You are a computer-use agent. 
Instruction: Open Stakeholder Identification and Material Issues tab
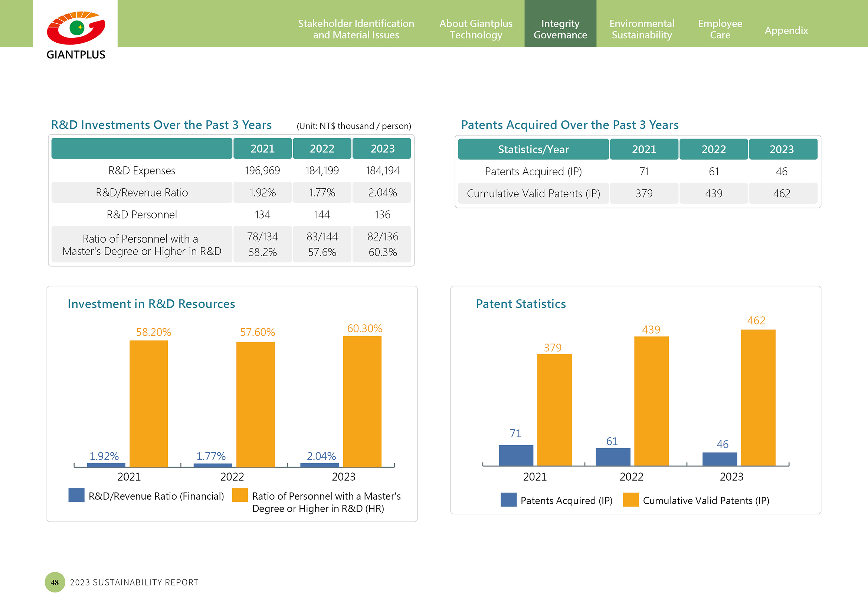[x=356, y=29]
